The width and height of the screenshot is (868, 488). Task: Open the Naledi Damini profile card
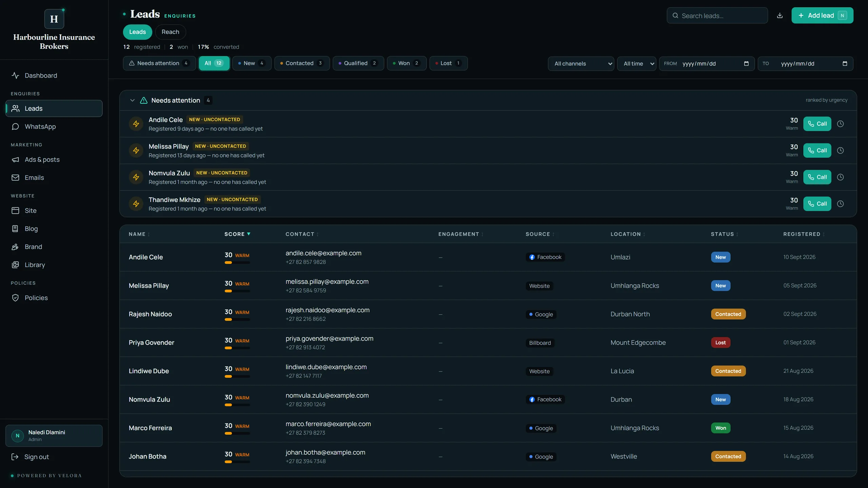click(54, 436)
